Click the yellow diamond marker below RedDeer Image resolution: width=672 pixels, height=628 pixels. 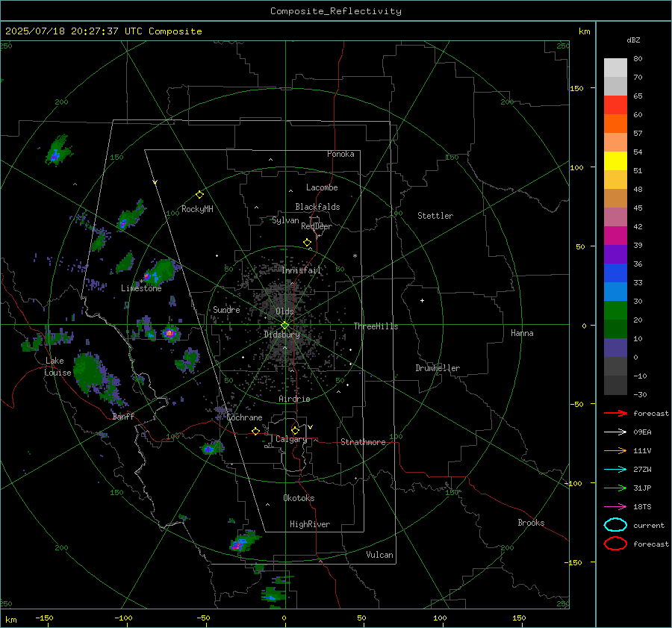[308, 243]
